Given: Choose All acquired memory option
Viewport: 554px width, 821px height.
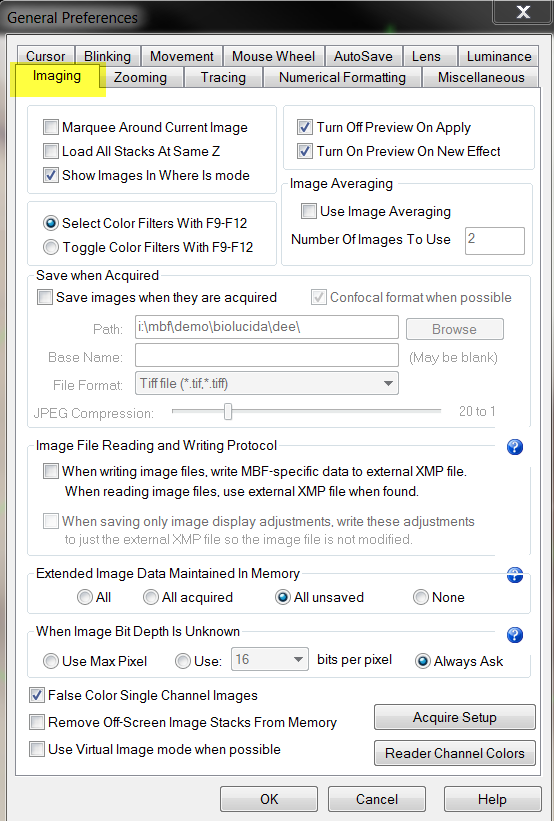Looking at the screenshot, I should (x=151, y=597).
